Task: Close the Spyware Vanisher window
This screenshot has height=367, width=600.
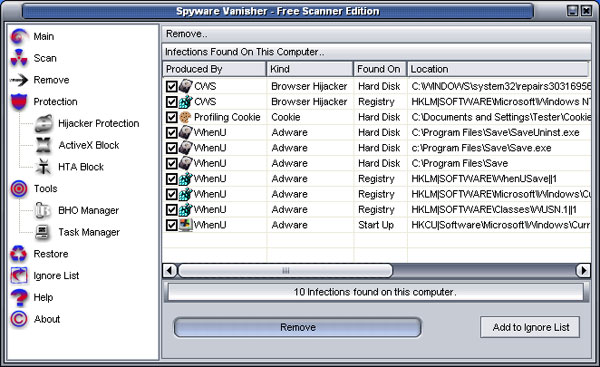Action: (586, 11)
